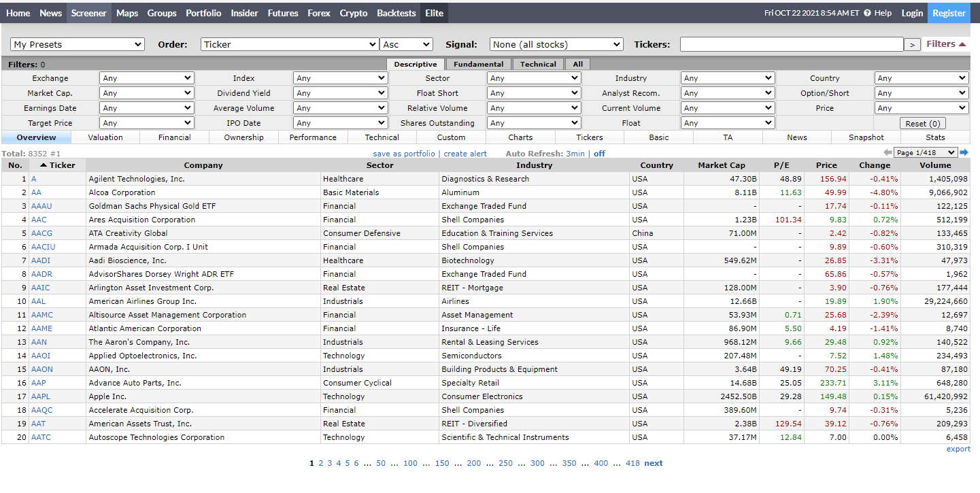Click '29,224,660' volume cell
This screenshot has height=493, width=980.
coord(935,301)
